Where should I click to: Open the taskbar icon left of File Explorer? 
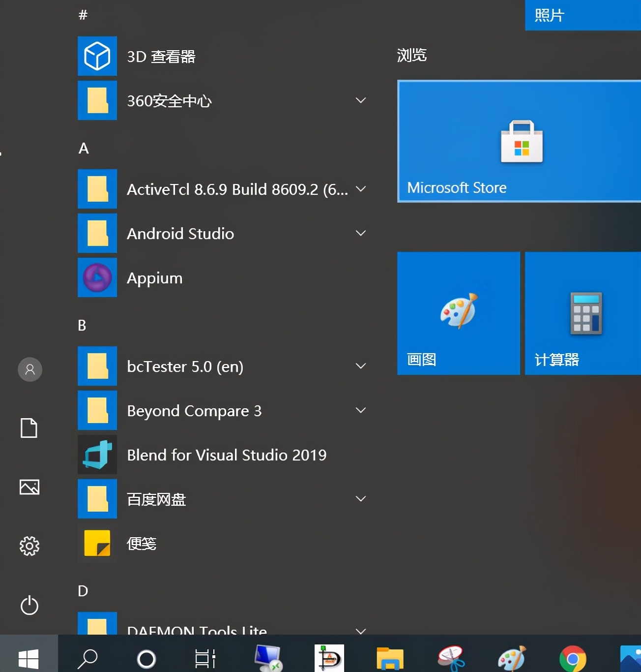coord(329,658)
